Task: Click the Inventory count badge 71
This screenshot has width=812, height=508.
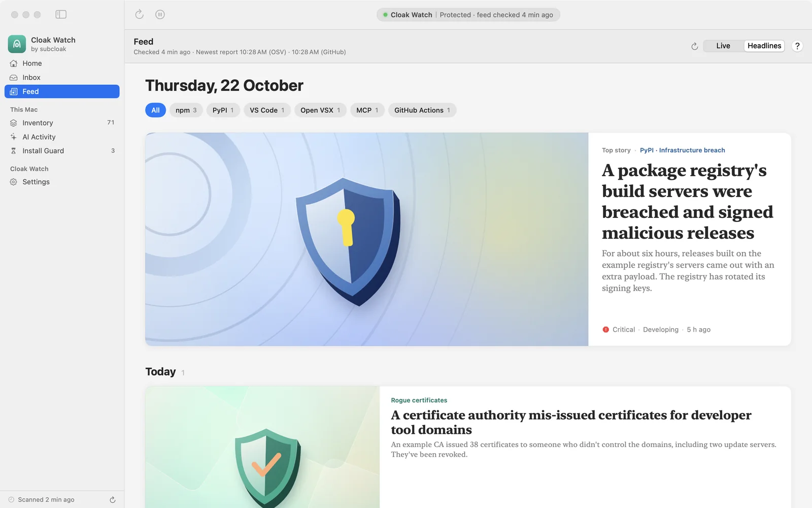Action: [x=111, y=122]
